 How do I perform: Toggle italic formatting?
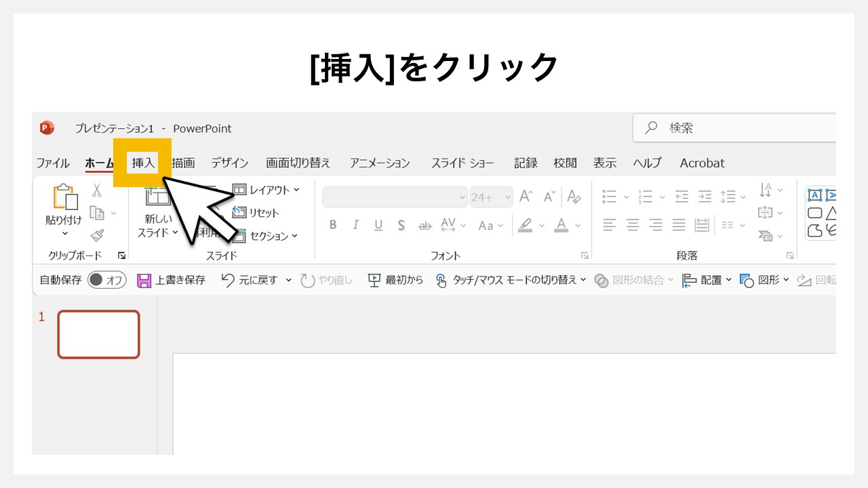coord(355,225)
